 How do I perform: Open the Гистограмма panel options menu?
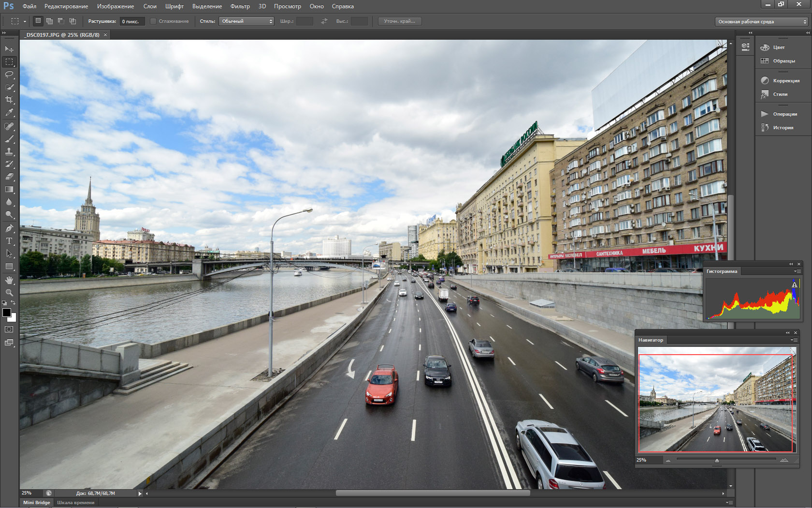coord(797,271)
